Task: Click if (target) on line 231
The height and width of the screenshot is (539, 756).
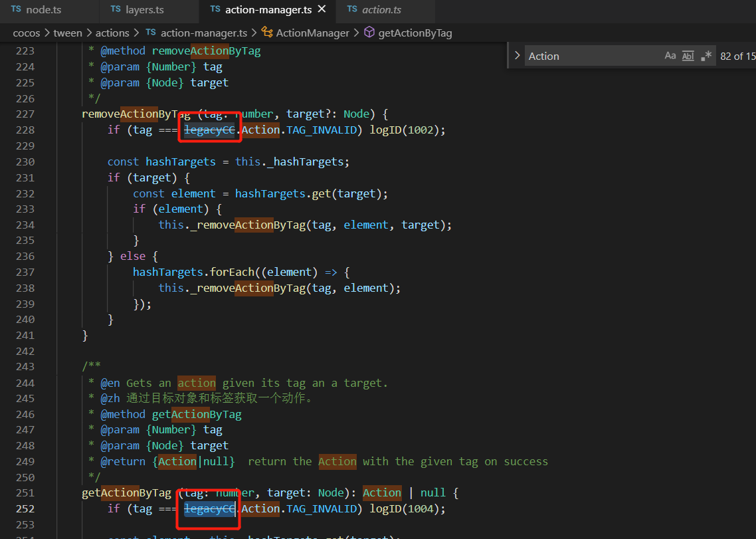Action: tap(142, 177)
